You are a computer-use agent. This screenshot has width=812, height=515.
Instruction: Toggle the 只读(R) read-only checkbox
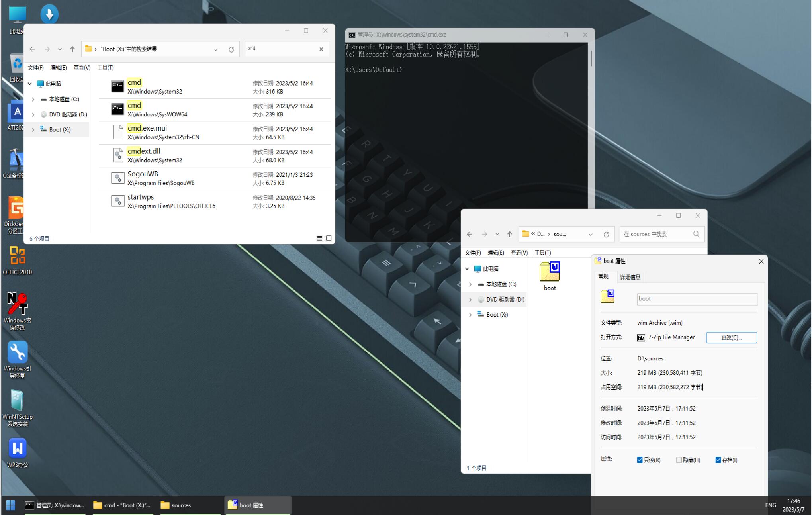640,460
